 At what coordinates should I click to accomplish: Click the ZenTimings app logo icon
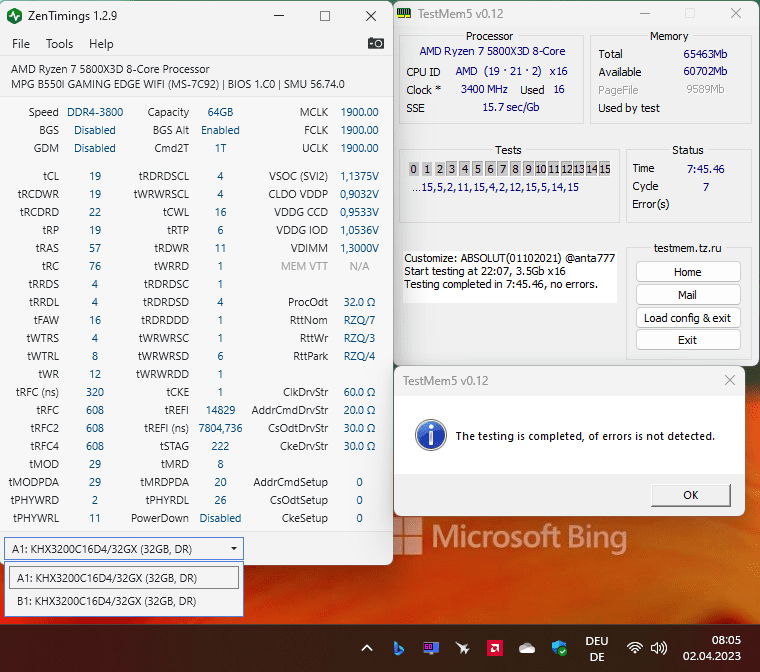point(15,16)
